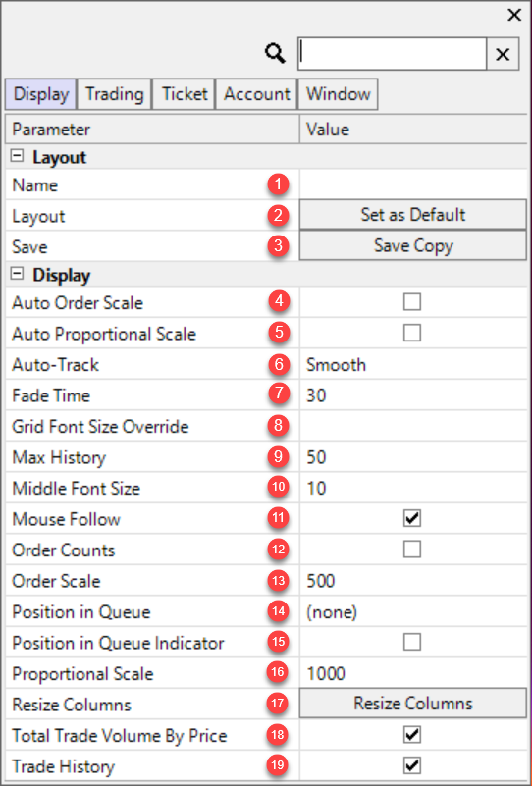This screenshot has width=532, height=786.
Task: Enable the Order Counts checkbox
Action: 412,550
